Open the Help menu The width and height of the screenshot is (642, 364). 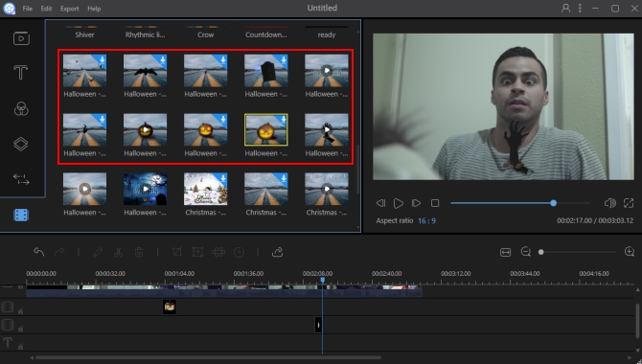(x=94, y=9)
